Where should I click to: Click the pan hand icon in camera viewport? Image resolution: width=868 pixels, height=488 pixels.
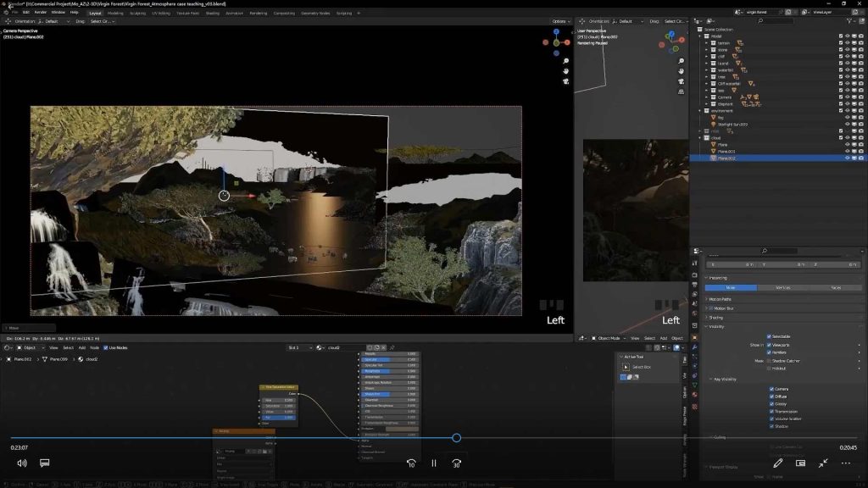click(x=565, y=71)
